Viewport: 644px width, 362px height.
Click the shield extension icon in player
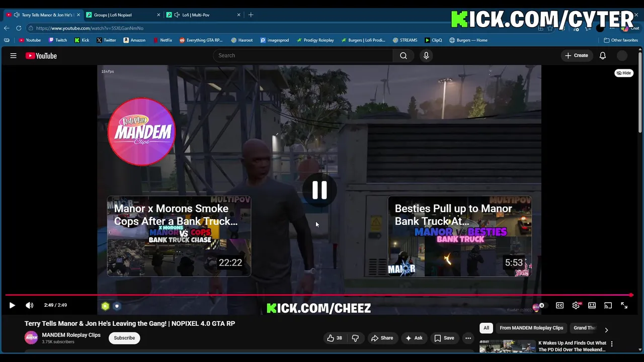pos(117,306)
